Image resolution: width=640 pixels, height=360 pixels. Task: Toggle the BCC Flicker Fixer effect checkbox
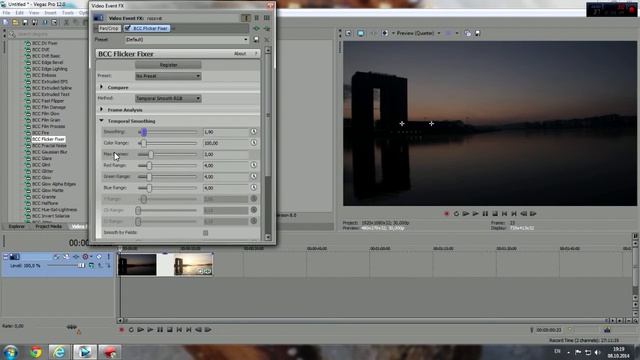[x=127, y=28]
